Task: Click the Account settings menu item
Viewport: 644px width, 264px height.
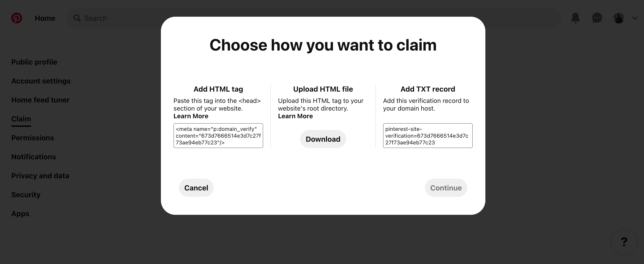Action: tap(41, 81)
